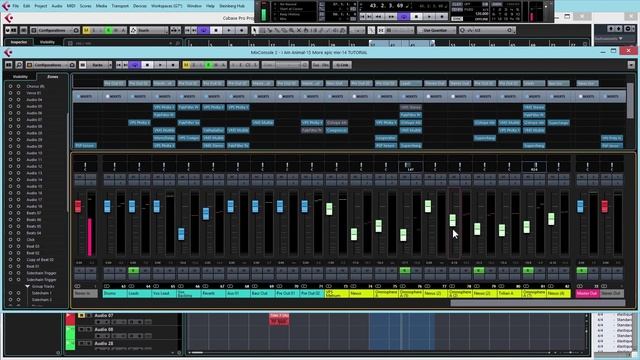
Task: Click stop in the floating transport panel
Action: (x=416, y=17)
